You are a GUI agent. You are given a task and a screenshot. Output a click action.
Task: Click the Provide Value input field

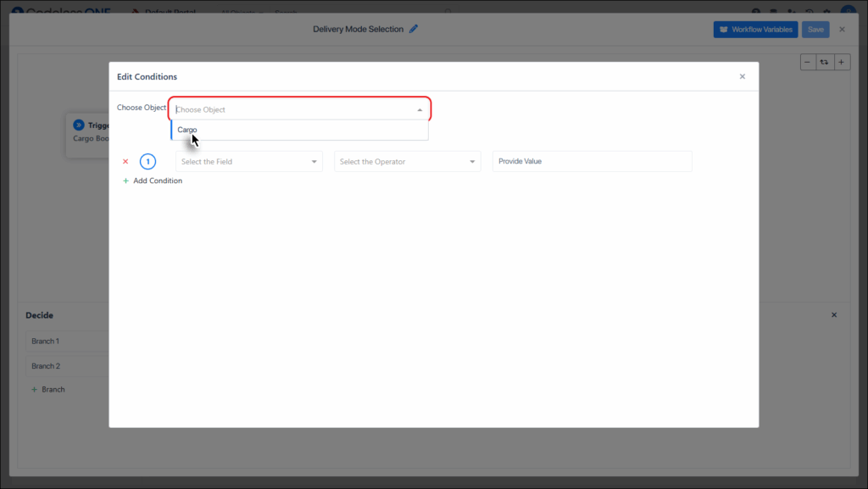[592, 161]
